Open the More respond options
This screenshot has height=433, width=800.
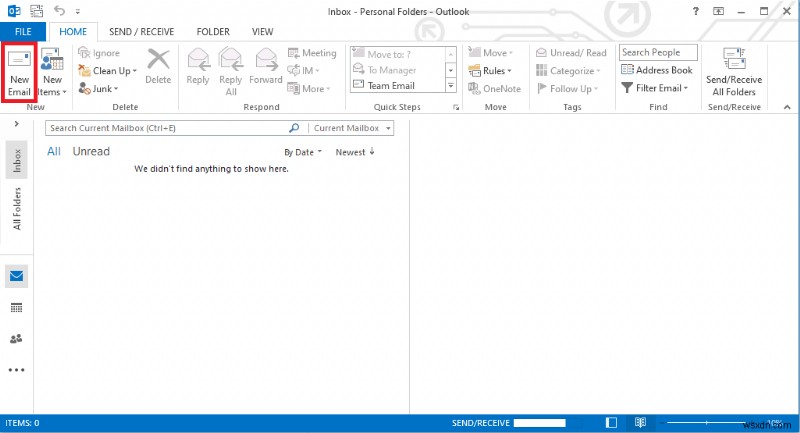point(309,89)
